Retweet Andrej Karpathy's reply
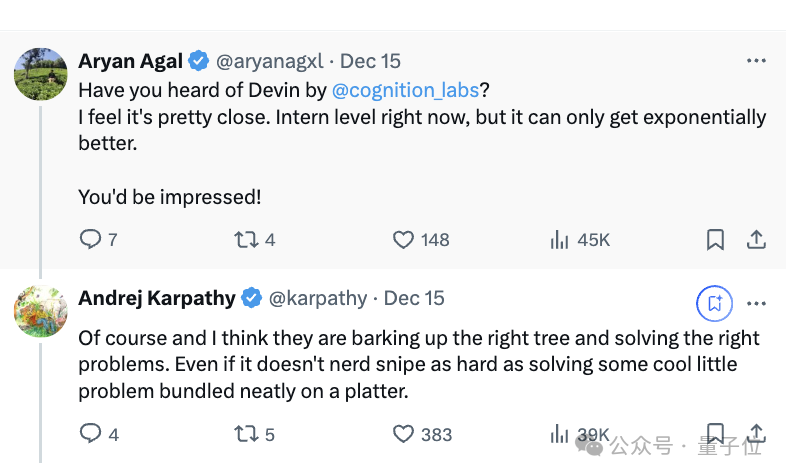The height and width of the screenshot is (476, 786). click(245, 434)
